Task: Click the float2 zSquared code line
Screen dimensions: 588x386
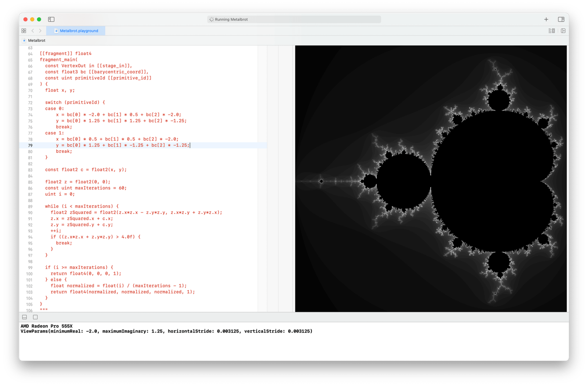Action: click(x=136, y=212)
